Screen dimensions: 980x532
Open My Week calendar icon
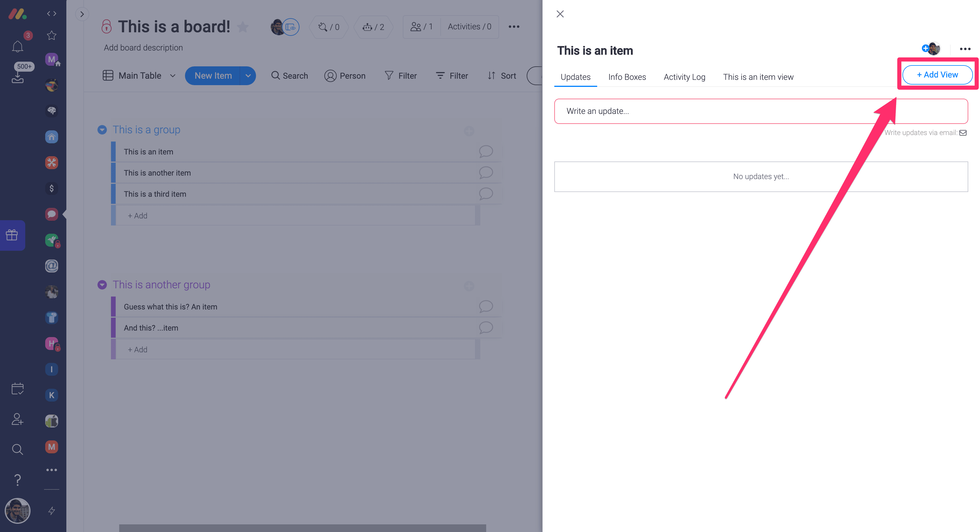pos(18,388)
